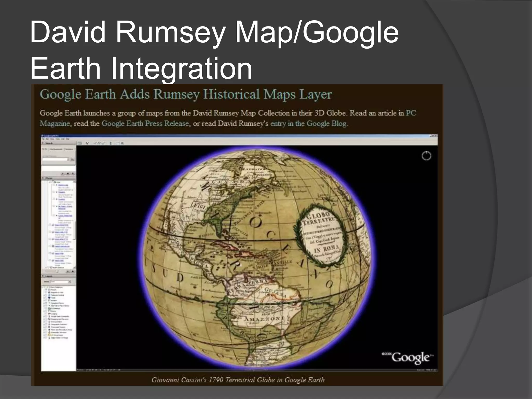This screenshot has height=399, width=532.
Task: Click the compass ring on the globe view
Action: tap(426, 156)
